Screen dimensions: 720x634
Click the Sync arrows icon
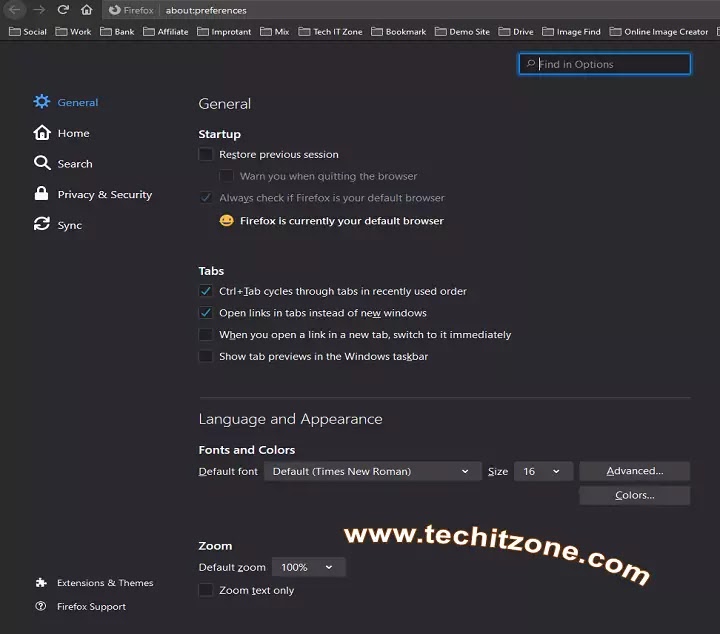point(42,224)
